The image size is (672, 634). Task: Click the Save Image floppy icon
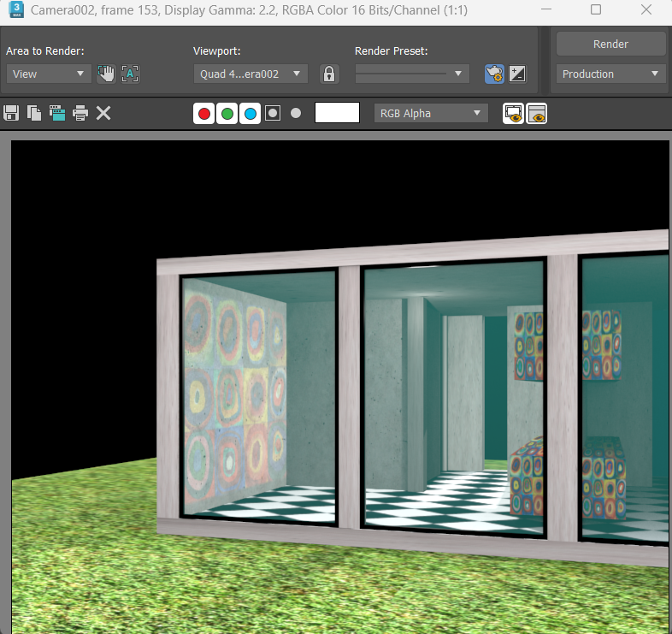tap(11, 113)
